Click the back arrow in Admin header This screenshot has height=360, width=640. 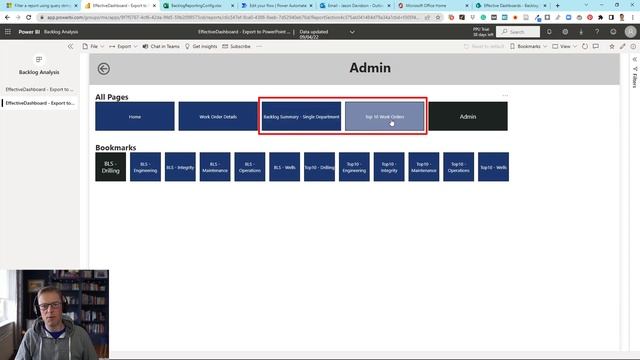pos(104,69)
